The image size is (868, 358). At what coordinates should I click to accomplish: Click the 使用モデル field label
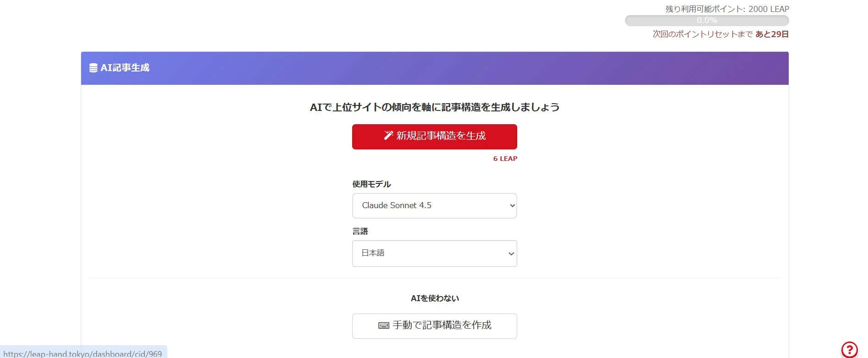[x=371, y=184]
